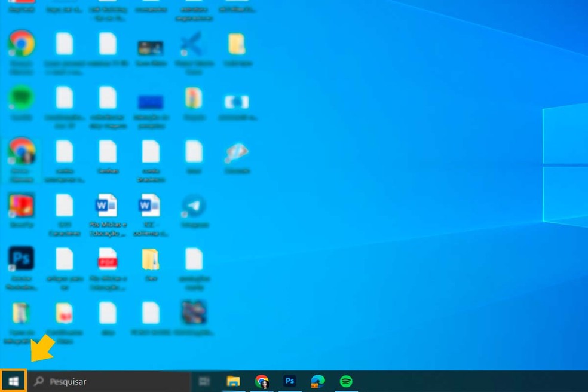Open the Word document 'Pós Mídias e Educação'
The width and height of the screenshot is (588, 392).
coord(107,206)
